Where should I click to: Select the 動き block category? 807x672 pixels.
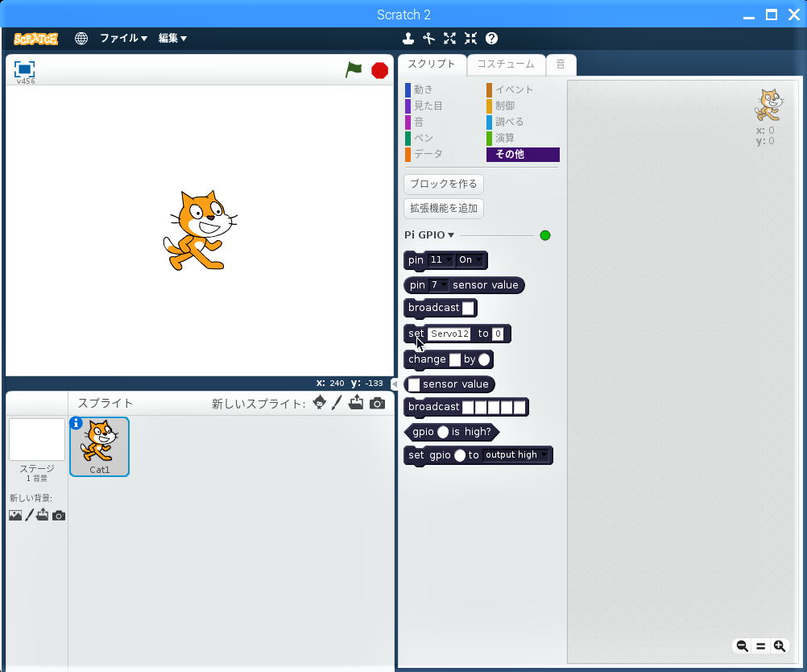pyautogui.click(x=419, y=89)
